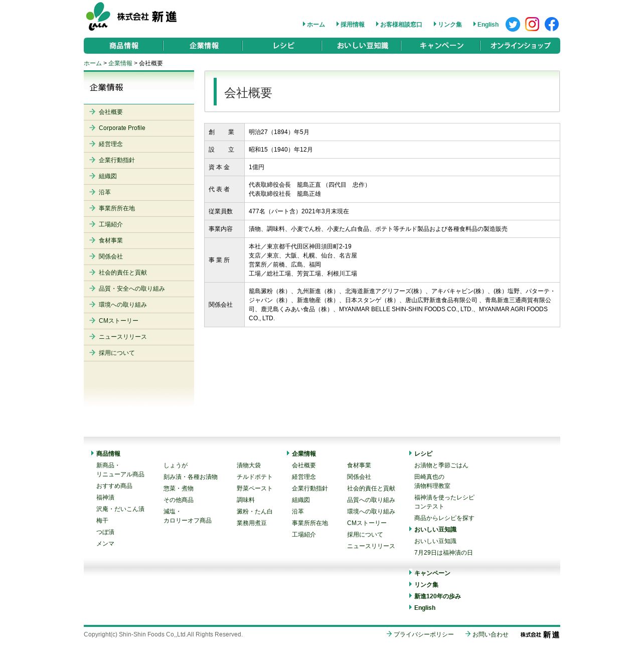The height and width of the screenshot is (648, 644).
Task: Open footer 商品からレシピを探す link
Action: pyautogui.click(x=444, y=518)
